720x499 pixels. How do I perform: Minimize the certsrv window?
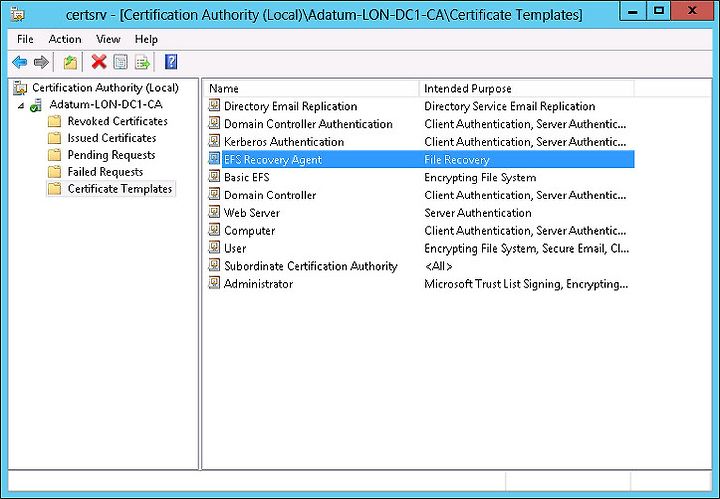pyautogui.click(x=633, y=11)
